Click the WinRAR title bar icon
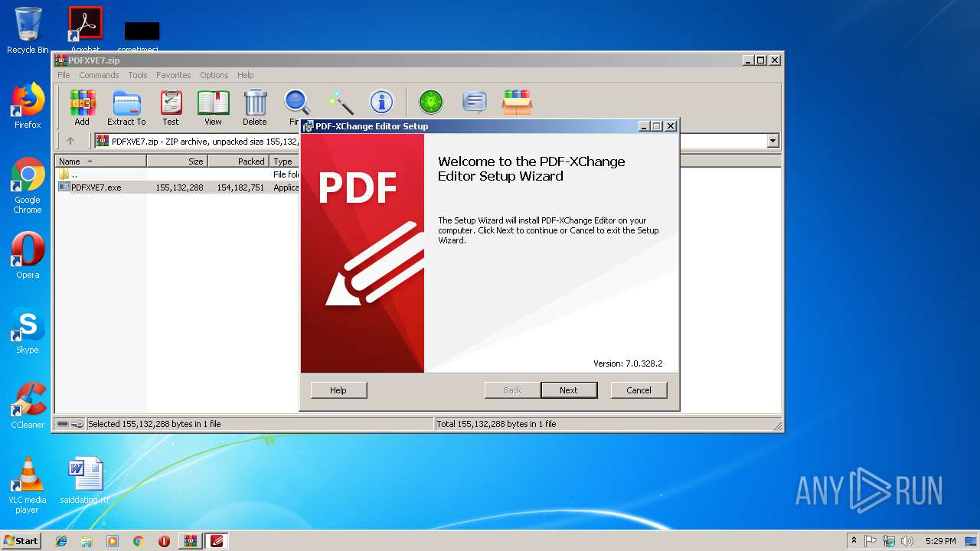Image resolution: width=980 pixels, height=551 pixels. click(x=61, y=60)
